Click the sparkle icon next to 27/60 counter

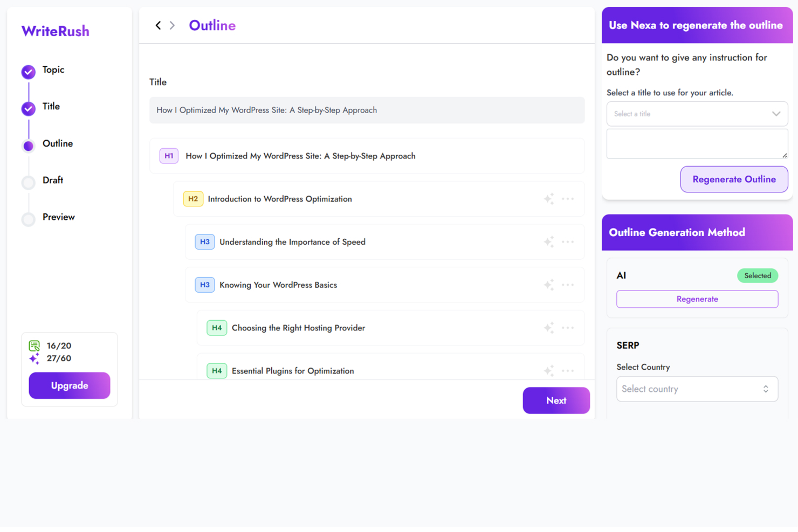coord(34,358)
